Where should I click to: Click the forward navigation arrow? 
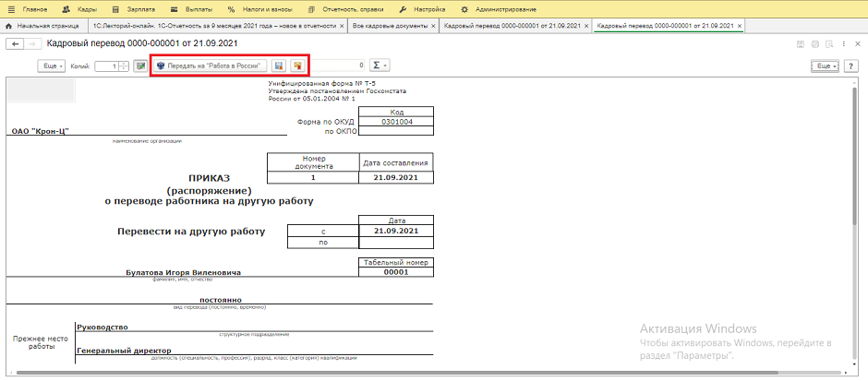click(33, 44)
